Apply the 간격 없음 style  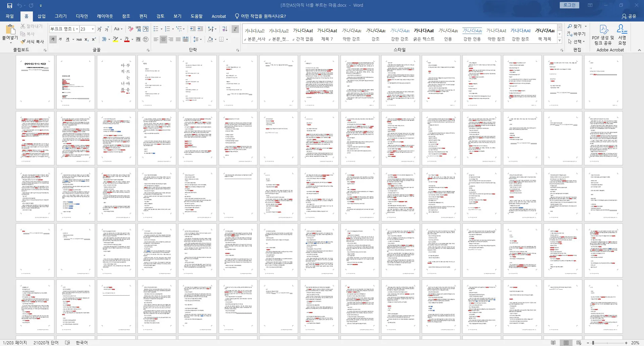303,34
